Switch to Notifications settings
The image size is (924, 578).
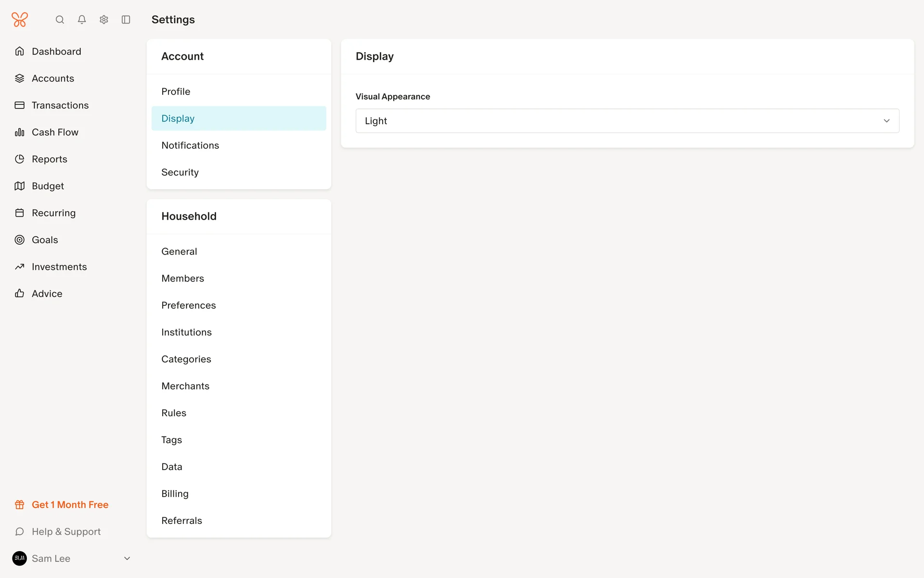[x=190, y=145]
